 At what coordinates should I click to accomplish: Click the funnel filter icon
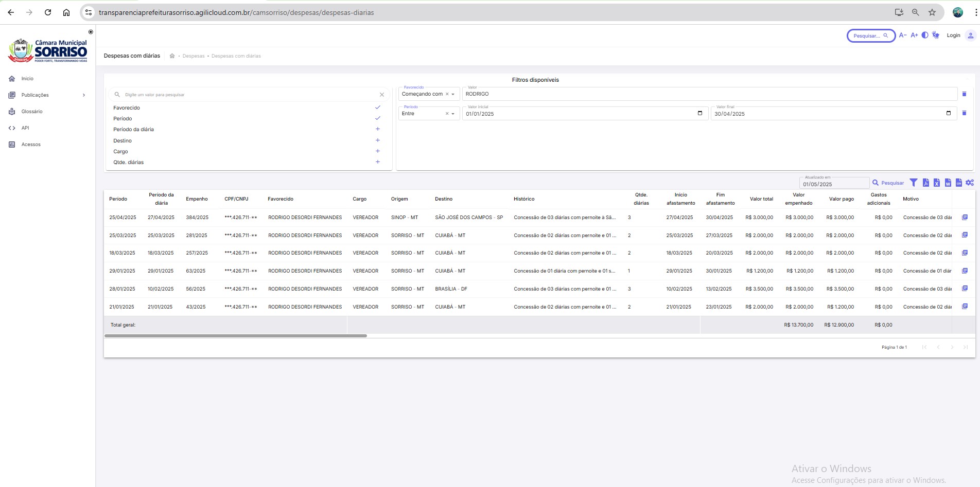click(914, 183)
